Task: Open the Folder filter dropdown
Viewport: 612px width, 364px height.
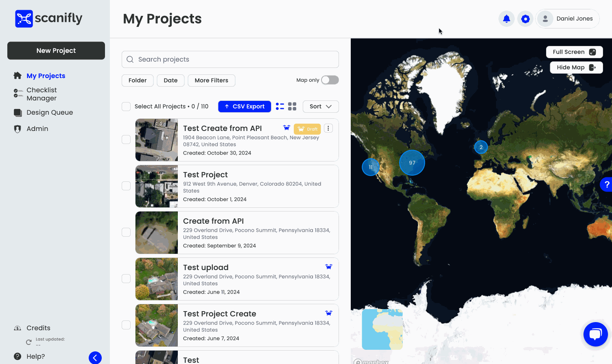Action: pyautogui.click(x=138, y=81)
